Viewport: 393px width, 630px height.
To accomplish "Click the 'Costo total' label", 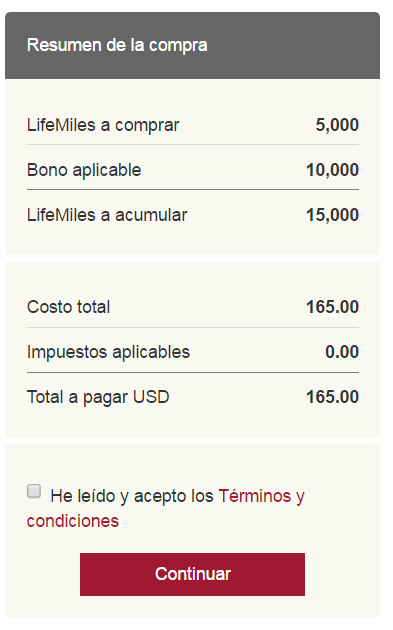I will 68,307.
